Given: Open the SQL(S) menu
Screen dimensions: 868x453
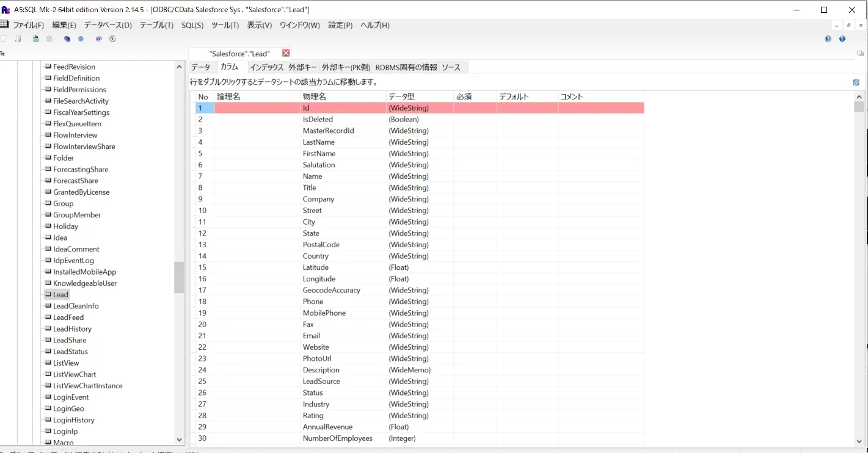Looking at the screenshot, I should (192, 25).
